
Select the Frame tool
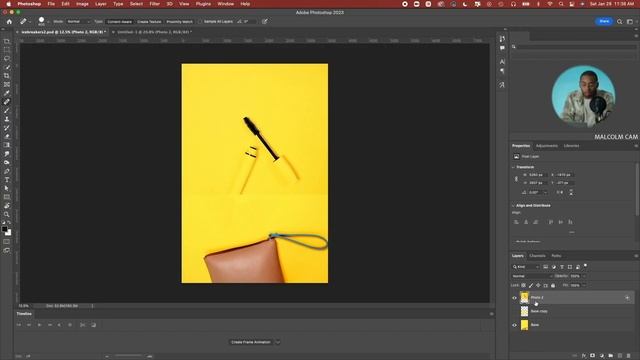(7, 84)
